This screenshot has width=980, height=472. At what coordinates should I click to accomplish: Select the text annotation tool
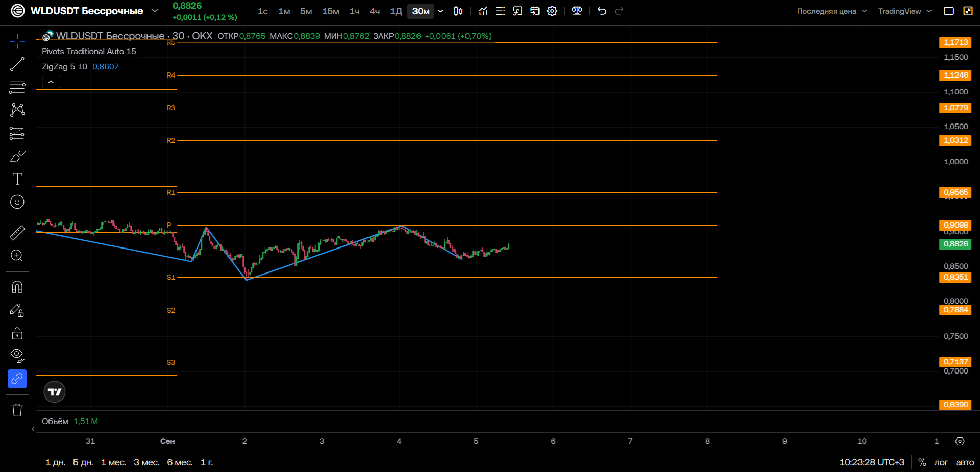click(x=17, y=179)
